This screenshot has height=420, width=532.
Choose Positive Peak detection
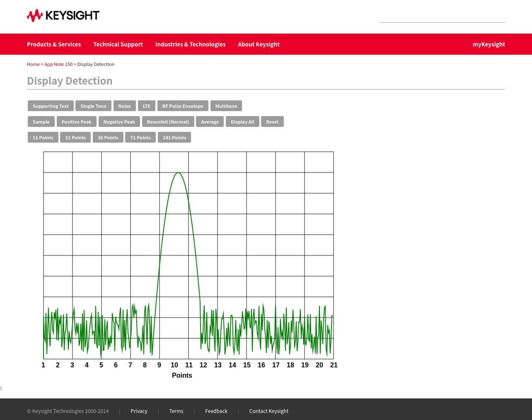(x=77, y=122)
